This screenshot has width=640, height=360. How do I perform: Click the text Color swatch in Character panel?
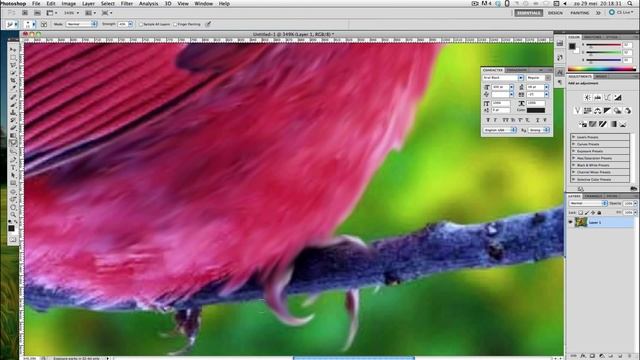coord(536,110)
